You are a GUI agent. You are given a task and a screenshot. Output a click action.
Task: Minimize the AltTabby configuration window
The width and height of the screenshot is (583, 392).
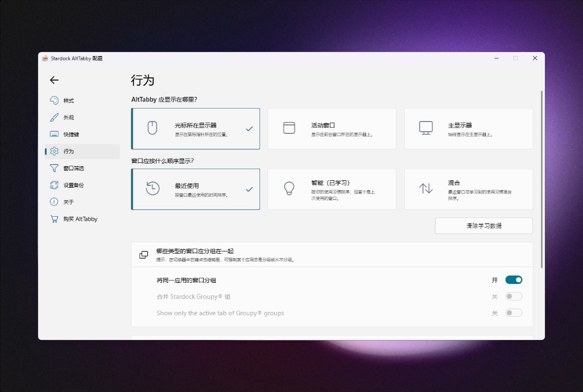(x=496, y=58)
